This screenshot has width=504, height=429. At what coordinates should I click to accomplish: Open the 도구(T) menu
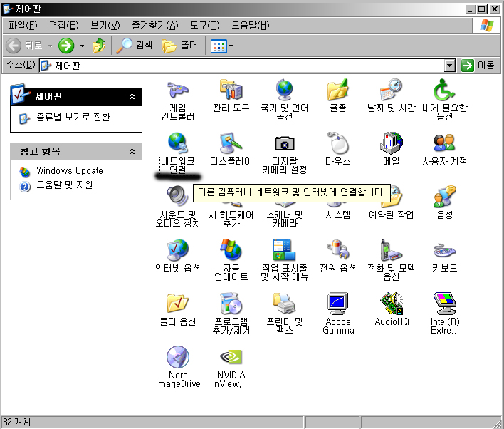click(205, 25)
